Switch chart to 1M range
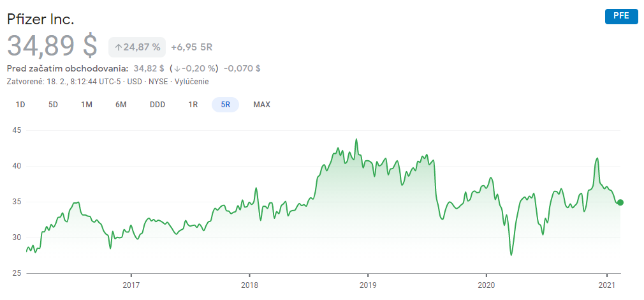The height and width of the screenshot is (300, 644). click(x=86, y=105)
